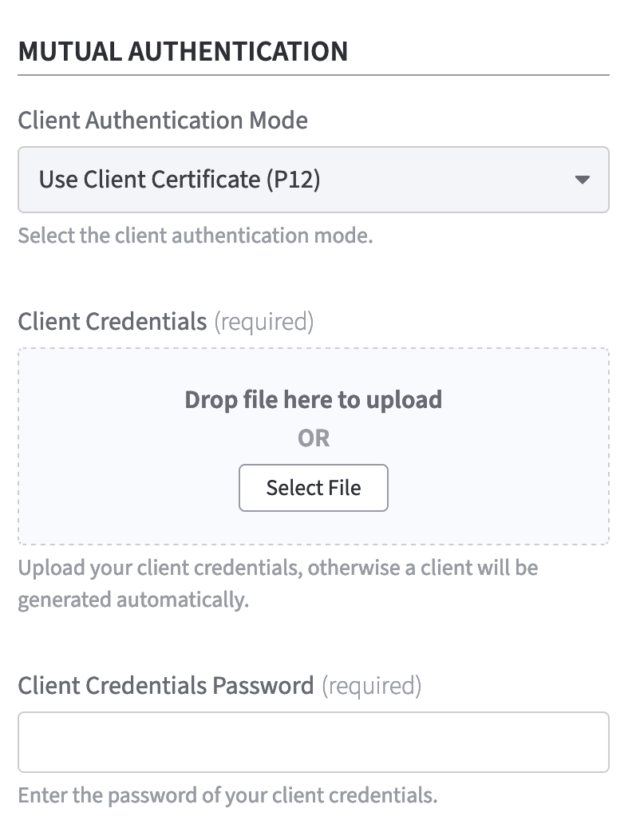The image size is (632, 840).
Task: Click the 'generated automatically.' help text line
Action: coord(133,600)
